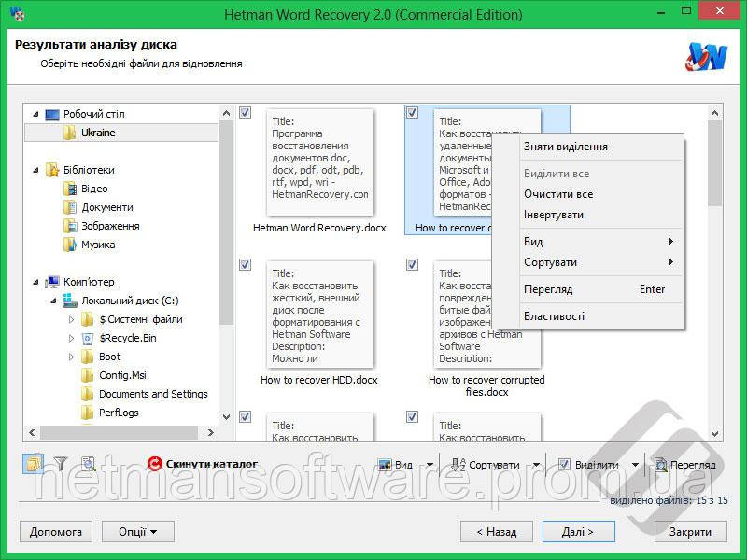Click the Зображення library icon
The width and height of the screenshot is (747, 560).
[x=70, y=226]
